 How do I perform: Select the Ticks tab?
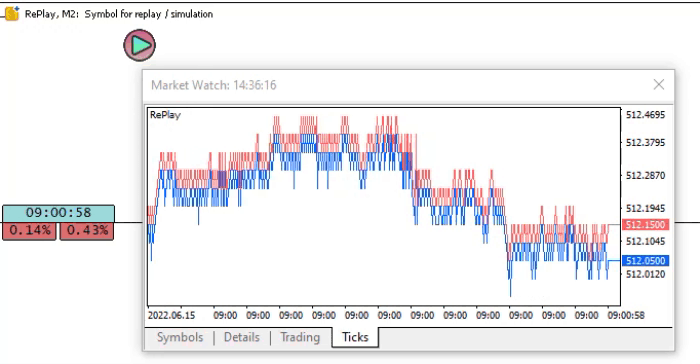[x=355, y=337]
